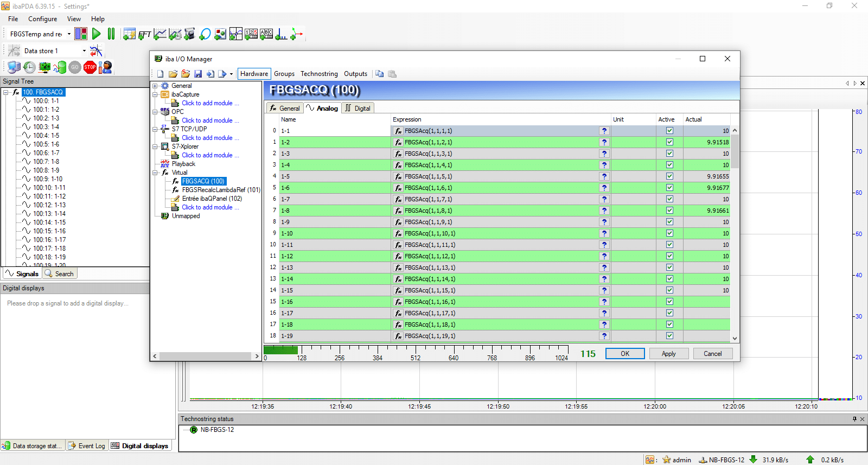Screen dimensions: 868x465
Task: Add a bar graph view
Action: pyautogui.click(x=281, y=34)
